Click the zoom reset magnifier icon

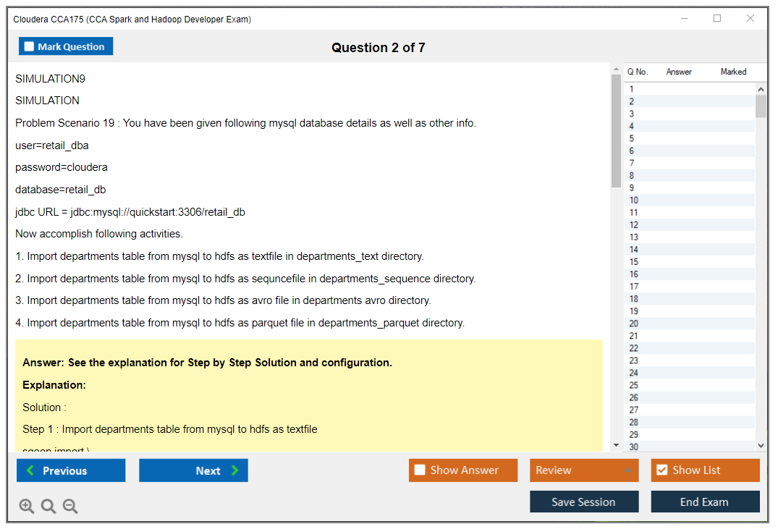click(48, 506)
